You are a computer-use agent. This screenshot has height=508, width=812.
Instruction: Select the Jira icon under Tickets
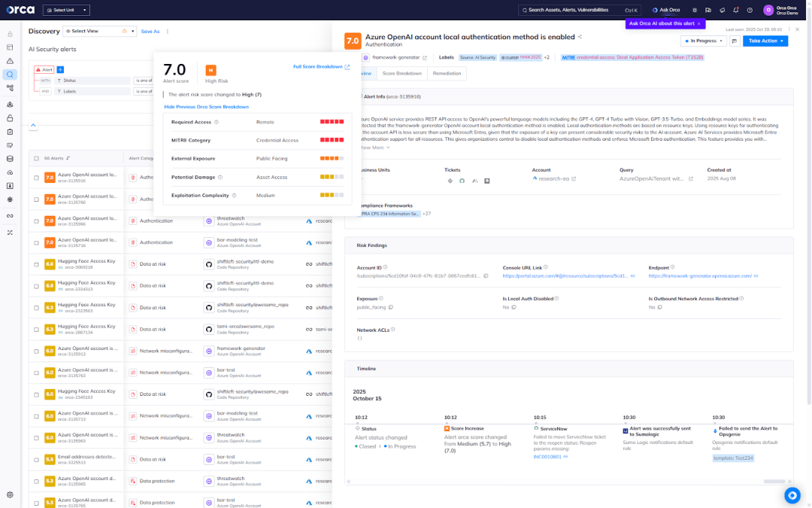[x=450, y=181]
